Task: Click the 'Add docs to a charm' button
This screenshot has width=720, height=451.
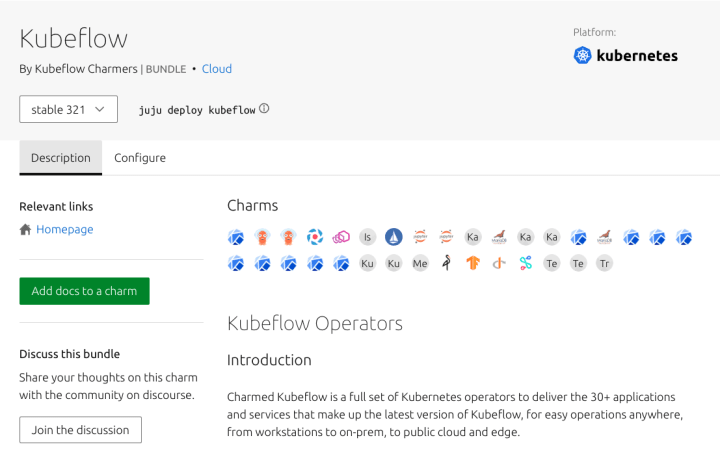Action: click(84, 291)
